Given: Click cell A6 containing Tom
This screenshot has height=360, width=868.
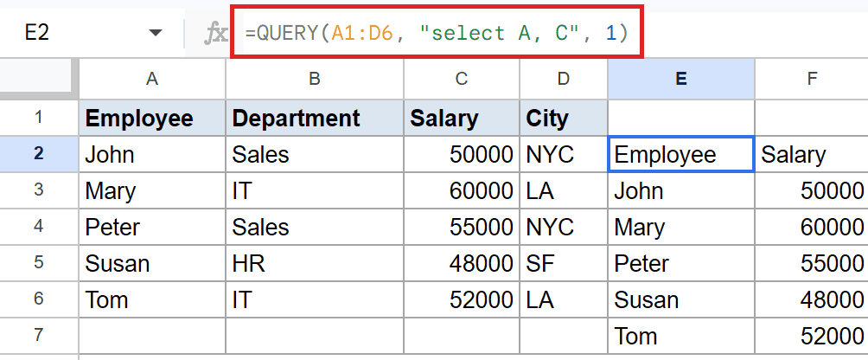Looking at the screenshot, I should click(152, 299).
